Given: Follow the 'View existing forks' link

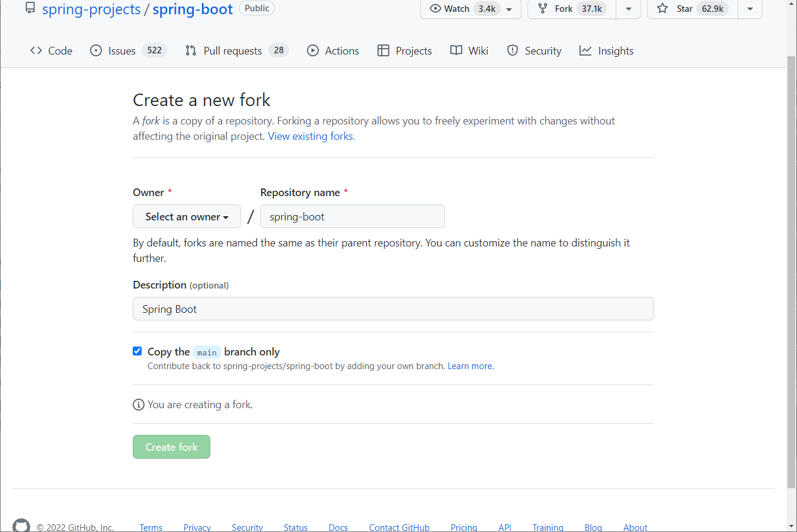Looking at the screenshot, I should coord(311,136).
